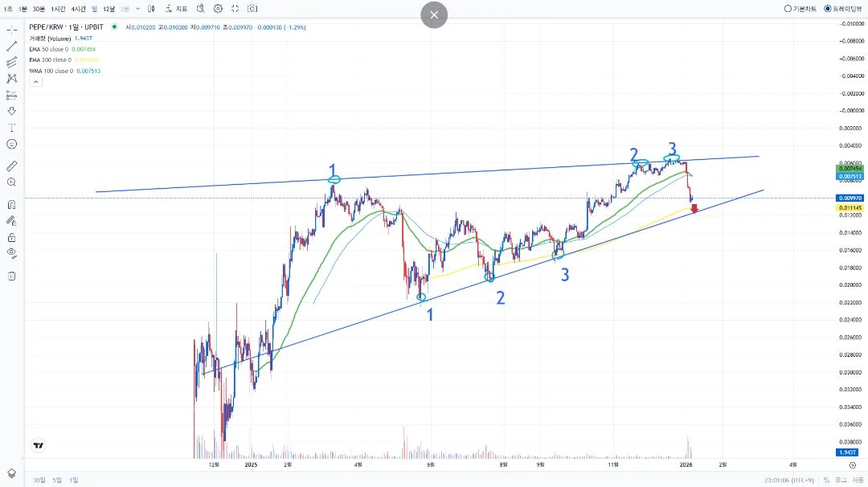Viewport: 868px width, 487px height.
Task: Click the WMA 100 close indicator legend
Action: [x=51, y=71]
